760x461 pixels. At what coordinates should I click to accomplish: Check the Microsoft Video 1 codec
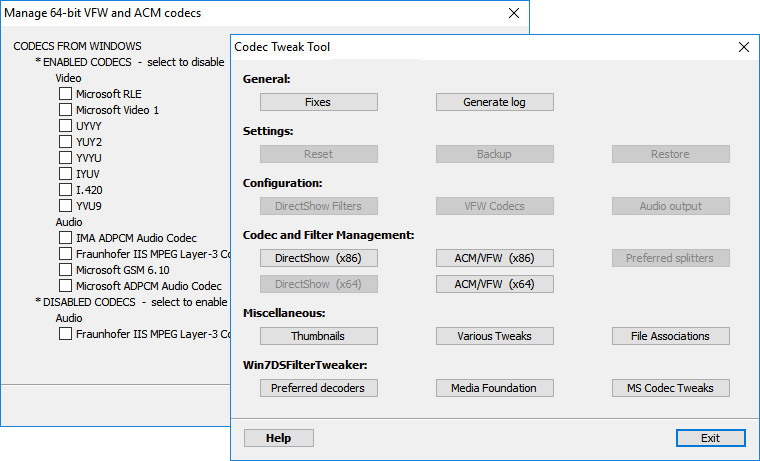click(66, 110)
